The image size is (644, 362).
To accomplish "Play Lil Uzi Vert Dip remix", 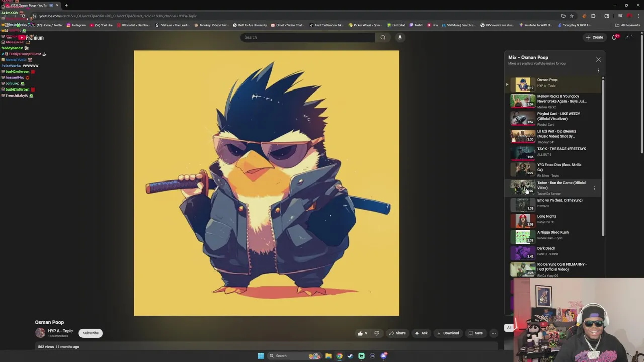I will click(553, 136).
